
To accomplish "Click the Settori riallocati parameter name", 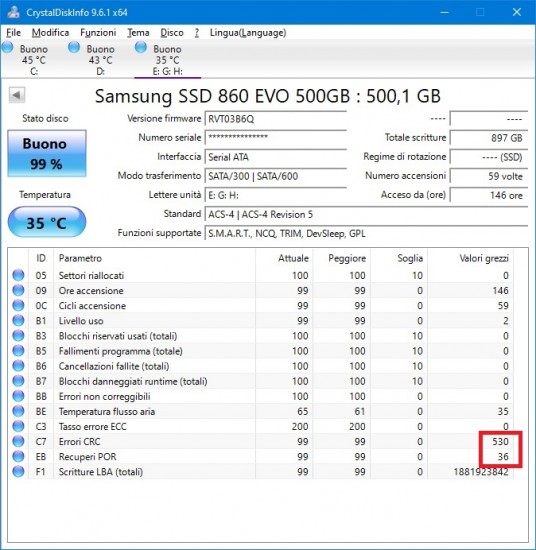I will [x=91, y=275].
